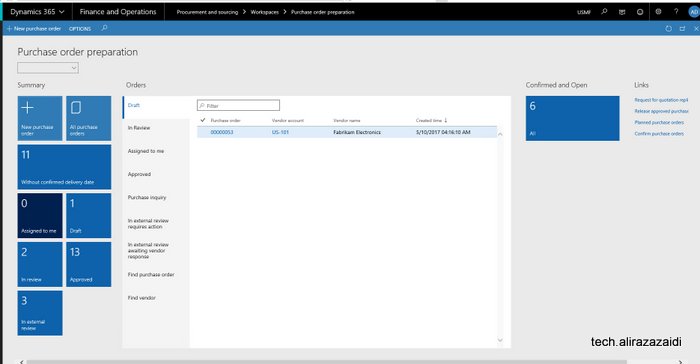The image size is (700, 364).
Task: Open In external review awaiting vendor response tab
Action: click(x=156, y=251)
